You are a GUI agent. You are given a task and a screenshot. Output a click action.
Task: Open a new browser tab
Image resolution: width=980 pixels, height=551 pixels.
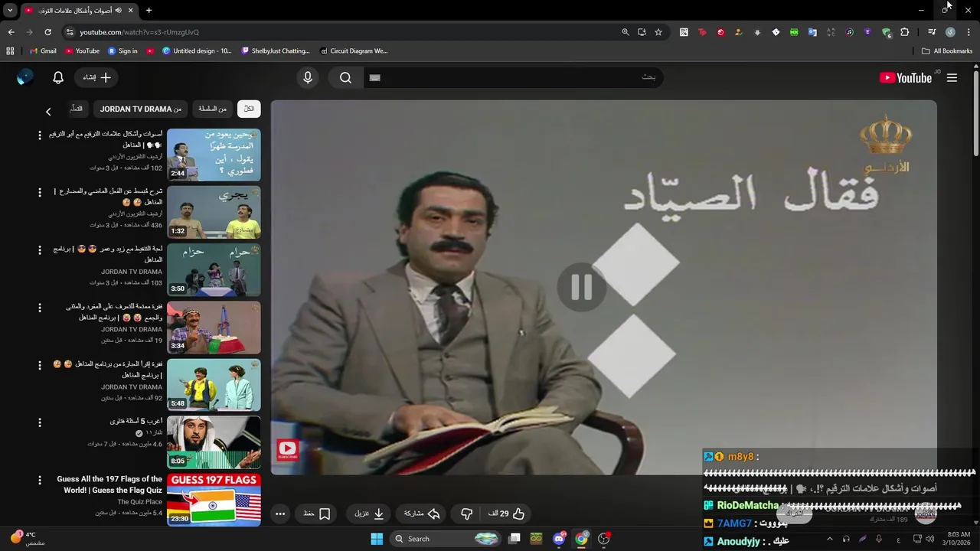149,10
